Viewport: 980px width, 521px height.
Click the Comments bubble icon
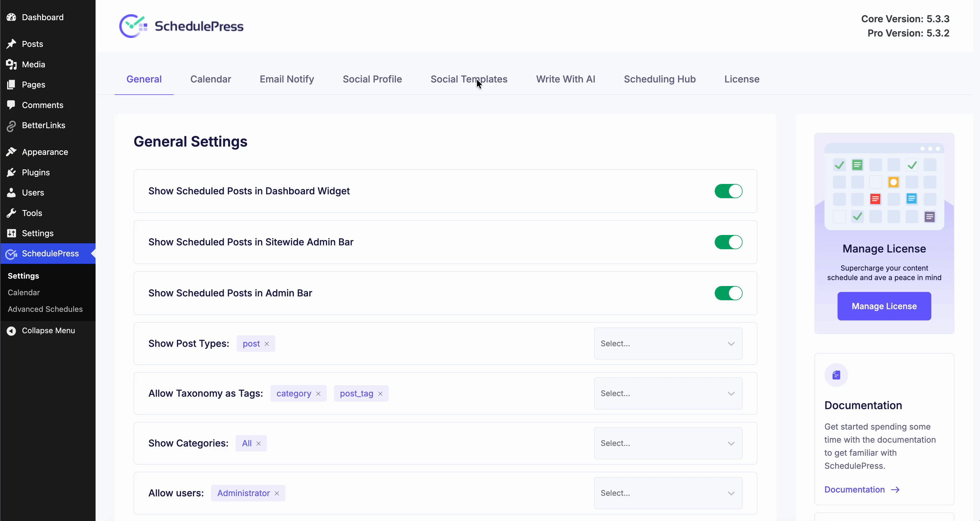click(x=11, y=105)
